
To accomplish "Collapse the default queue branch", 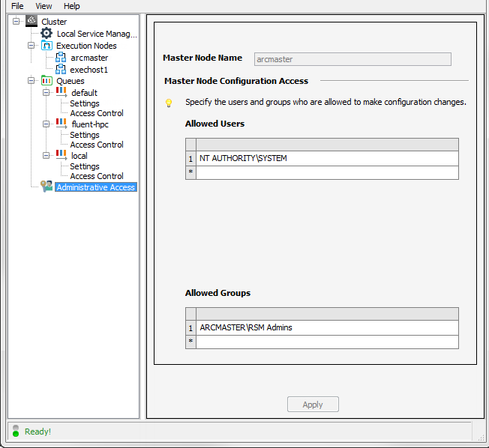I will coord(46,93).
